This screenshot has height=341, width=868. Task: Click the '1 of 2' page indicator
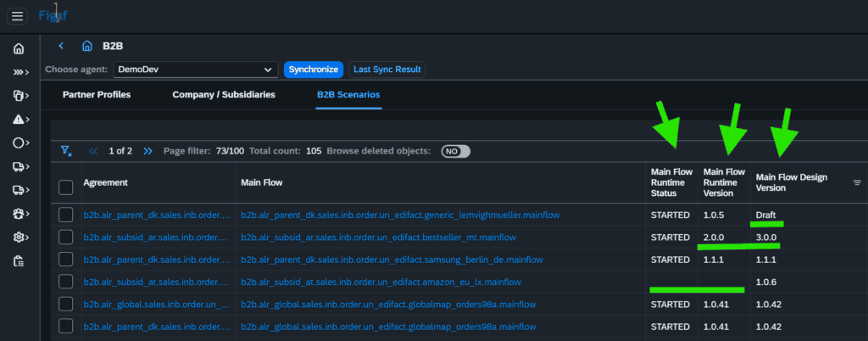(120, 151)
